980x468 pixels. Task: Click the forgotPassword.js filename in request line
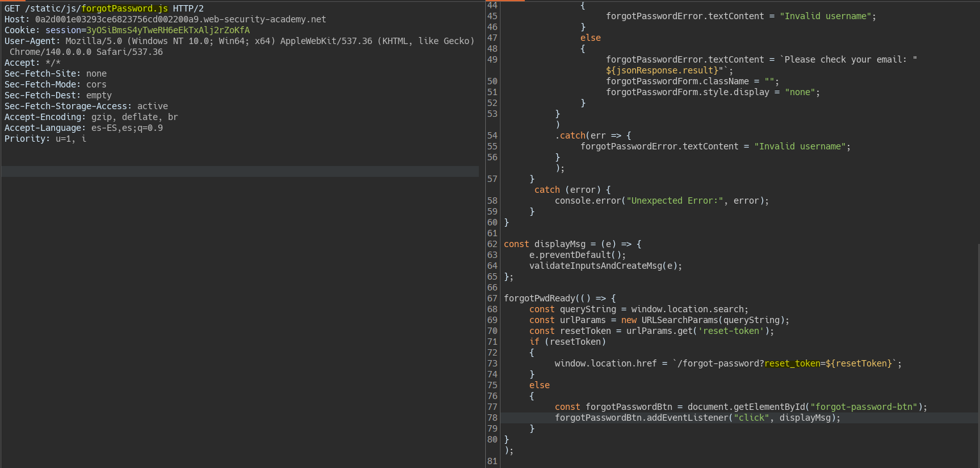[124, 8]
